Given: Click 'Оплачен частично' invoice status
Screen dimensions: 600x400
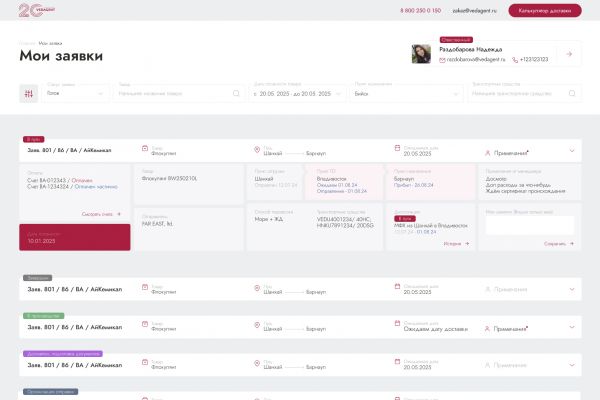Looking at the screenshot, I should pyautogui.click(x=96, y=186).
